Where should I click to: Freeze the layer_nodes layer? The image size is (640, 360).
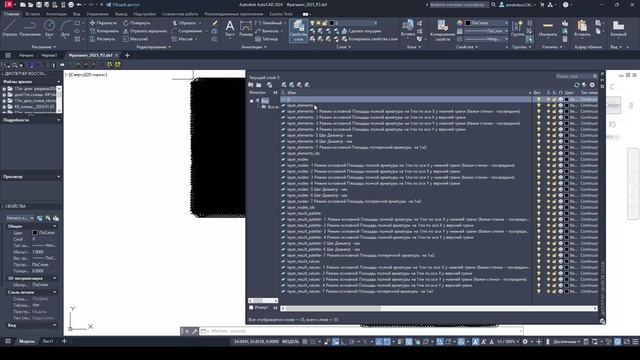pyautogui.click(x=548, y=159)
